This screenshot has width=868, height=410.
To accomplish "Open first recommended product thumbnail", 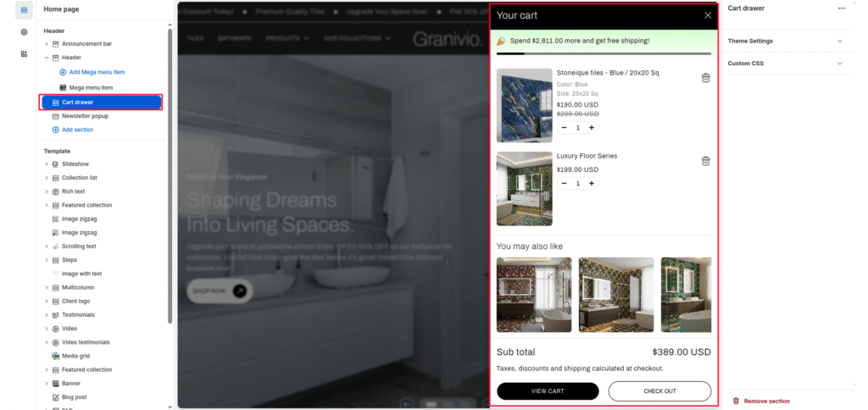I will [x=532, y=295].
